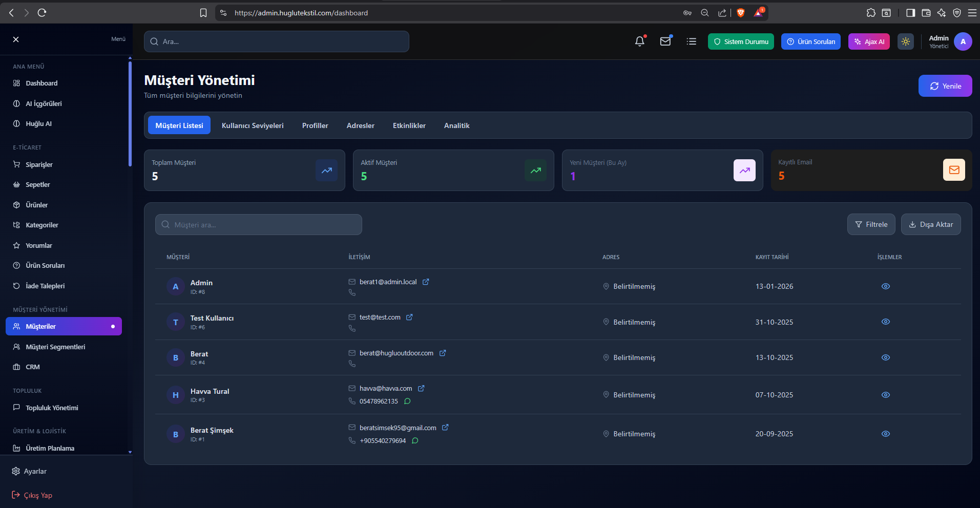Open external link next to beratsimsek95@gmail.com

click(x=445, y=428)
